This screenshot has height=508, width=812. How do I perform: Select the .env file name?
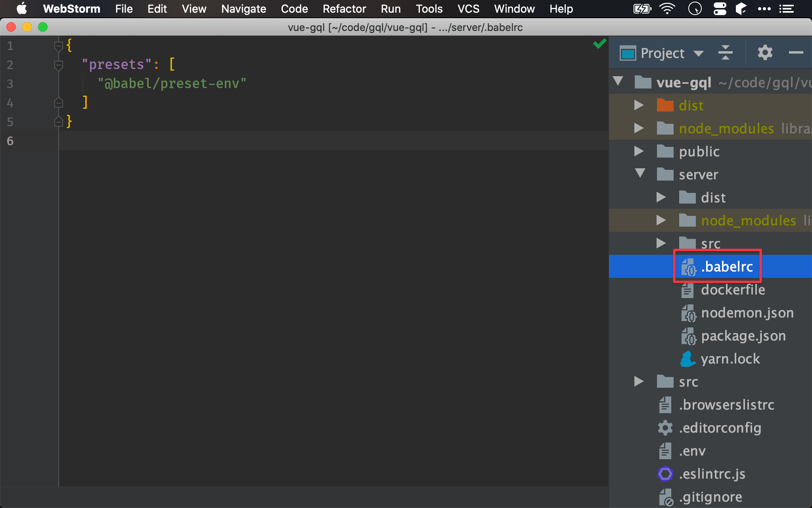pos(692,451)
